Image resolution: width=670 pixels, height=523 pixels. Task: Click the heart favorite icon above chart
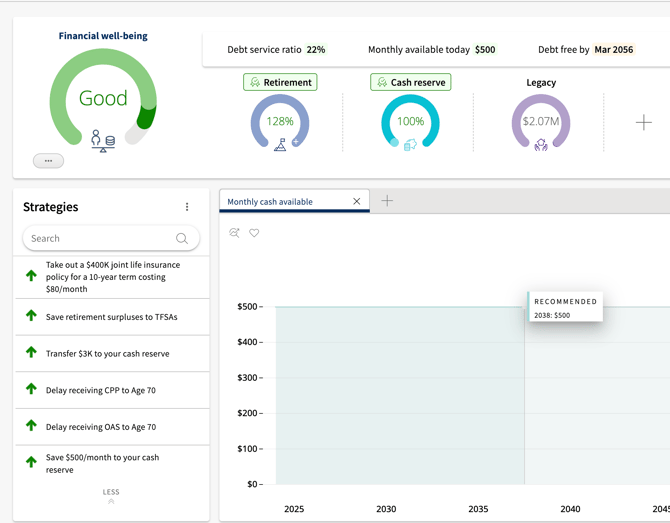click(254, 233)
